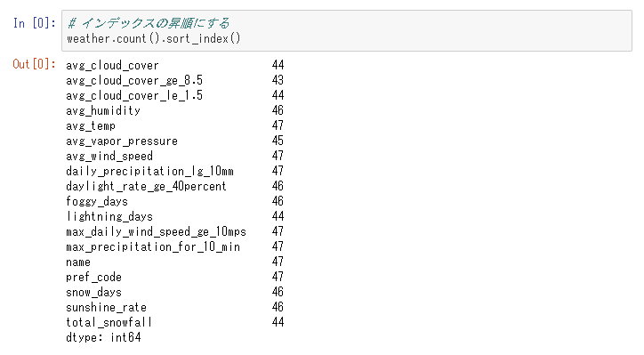Click value 44 in the total_snowfall row
Viewport: 644px width, 355px height.
pos(278,322)
